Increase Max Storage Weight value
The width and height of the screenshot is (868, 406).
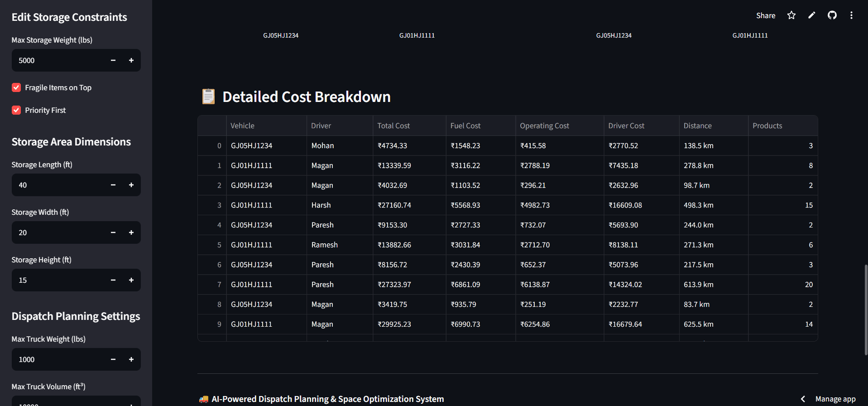(x=131, y=60)
